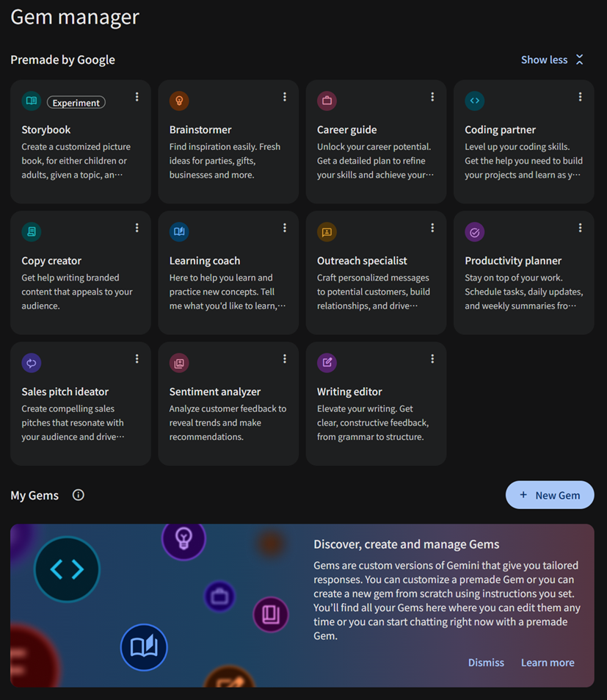Follow the Learn more link

tap(548, 663)
